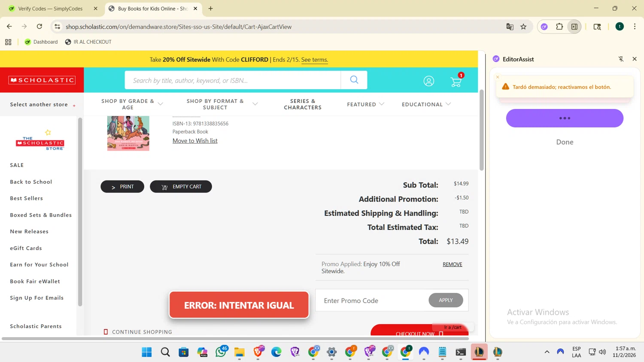
Task: Open Chrome three-dot menu
Action: coord(635,27)
